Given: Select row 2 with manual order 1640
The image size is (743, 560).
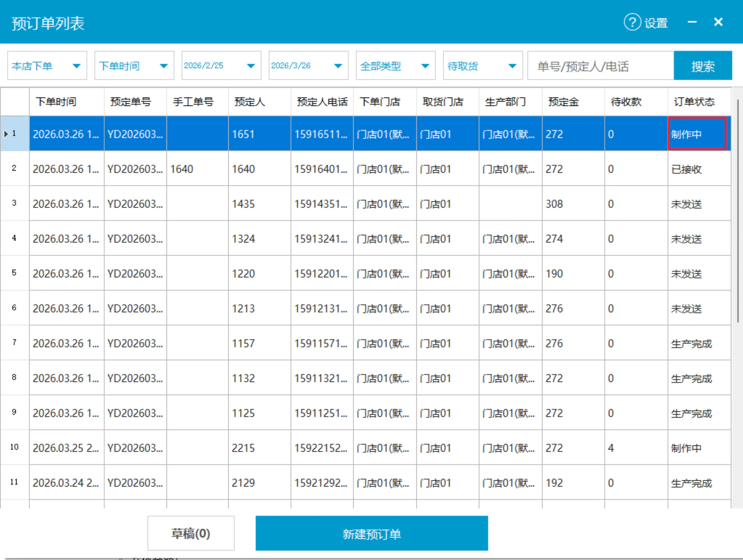Looking at the screenshot, I should tap(365, 169).
